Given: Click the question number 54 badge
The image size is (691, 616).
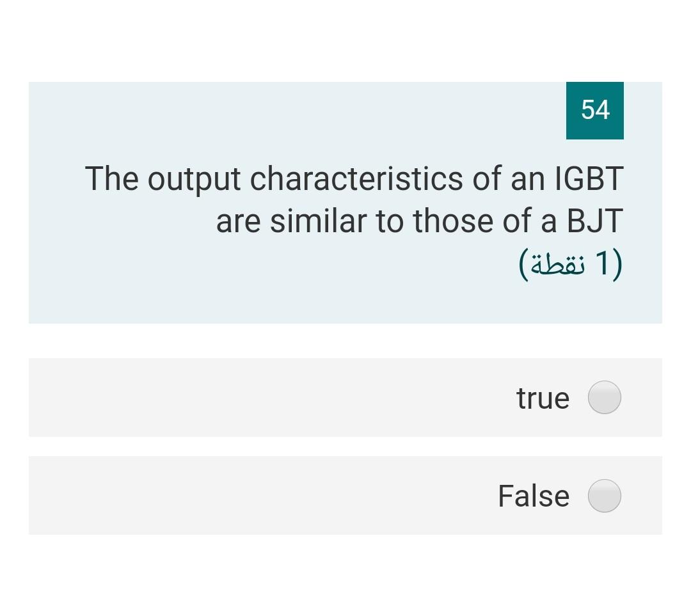Looking at the screenshot, I should 594,110.
